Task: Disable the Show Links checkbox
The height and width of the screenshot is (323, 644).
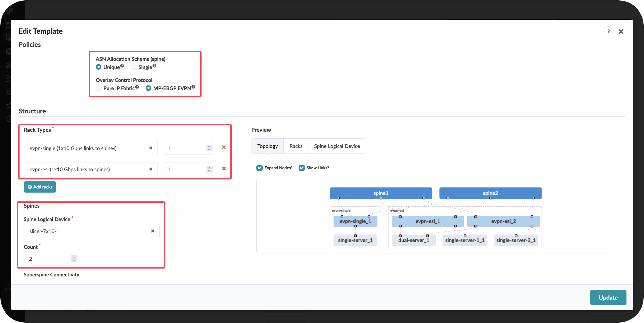Action: [302, 168]
